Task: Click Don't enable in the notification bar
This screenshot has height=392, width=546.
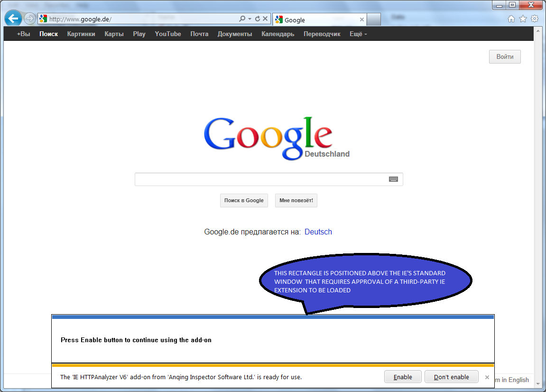Action: pyautogui.click(x=451, y=377)
